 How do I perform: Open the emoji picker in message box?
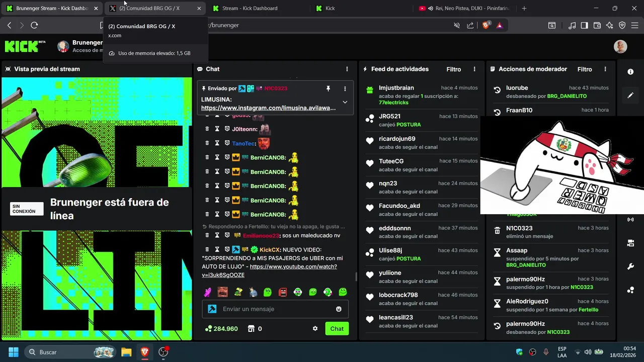tap(339, 309)
